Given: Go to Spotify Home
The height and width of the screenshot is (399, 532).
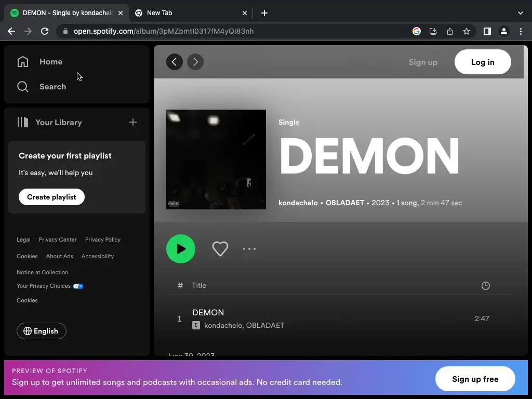Looking at the screenshot, I should [39, 62].
